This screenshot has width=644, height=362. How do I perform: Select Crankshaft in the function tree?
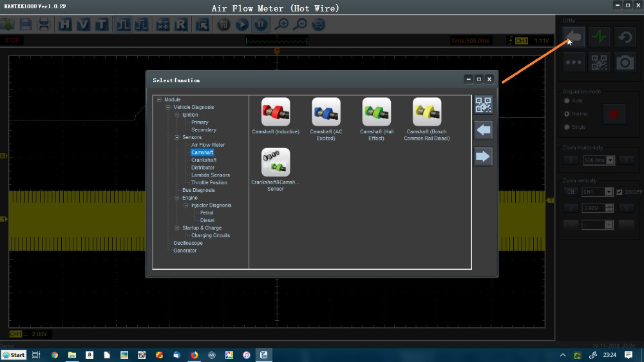click(x=204, y=160)
